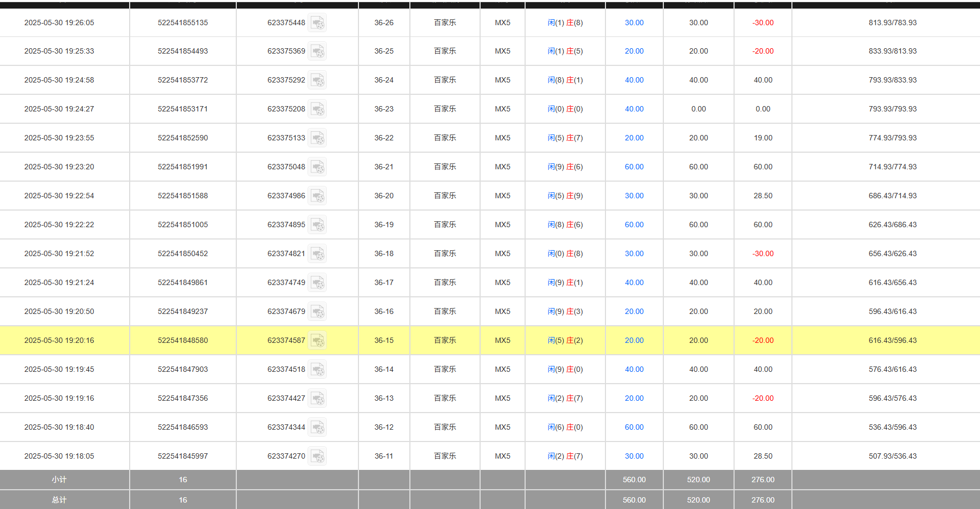Click replay icon next to game 623375369
Screen dimensions: 980x509
pyautogui.click(x=318, y=51)
